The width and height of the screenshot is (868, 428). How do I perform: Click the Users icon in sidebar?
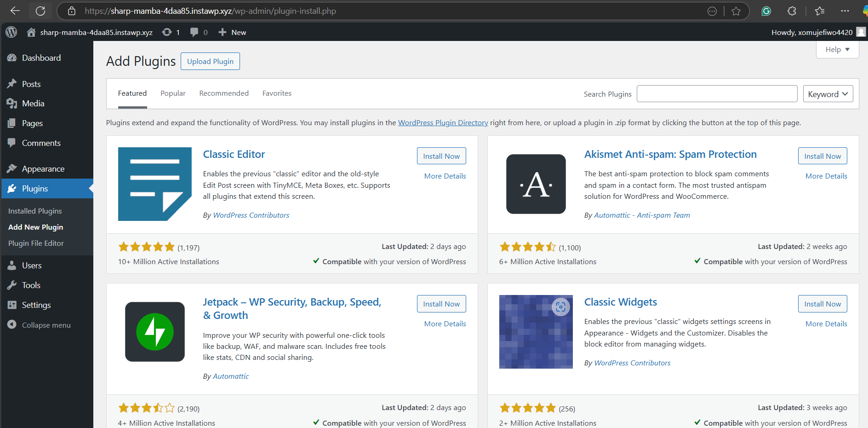12,266
